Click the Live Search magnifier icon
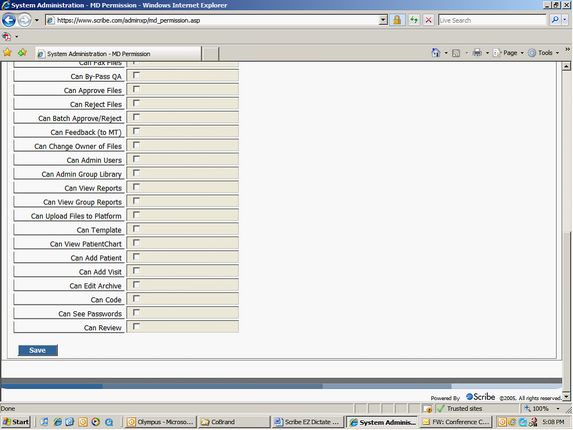The image size is (573, 430). 555,20
